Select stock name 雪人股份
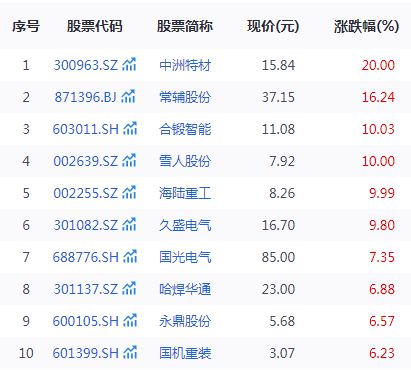 (x=185, y=161)
